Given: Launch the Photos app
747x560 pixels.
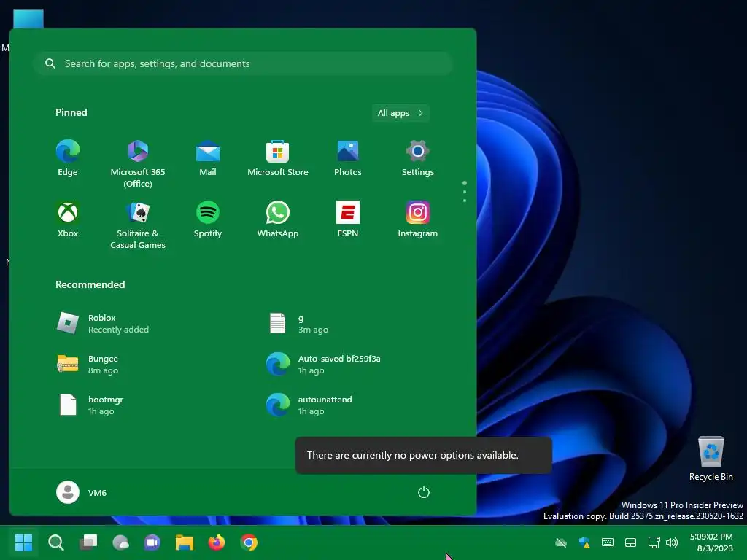Looking at the screenshot, I should coord(348,158).
